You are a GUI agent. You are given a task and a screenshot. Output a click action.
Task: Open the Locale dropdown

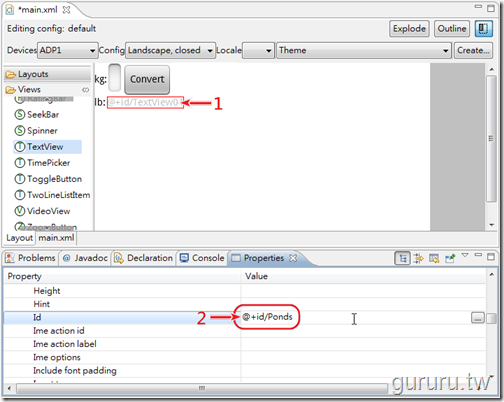[258, 50]
